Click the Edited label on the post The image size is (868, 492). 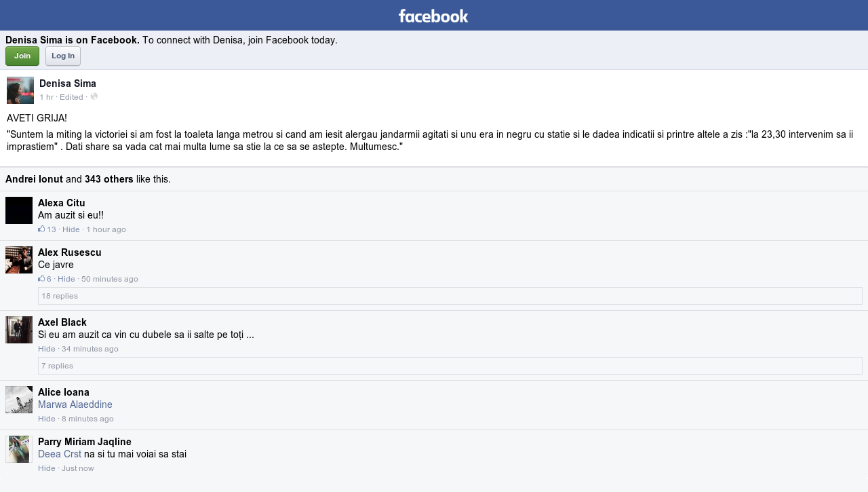click(x=71, y=97)
